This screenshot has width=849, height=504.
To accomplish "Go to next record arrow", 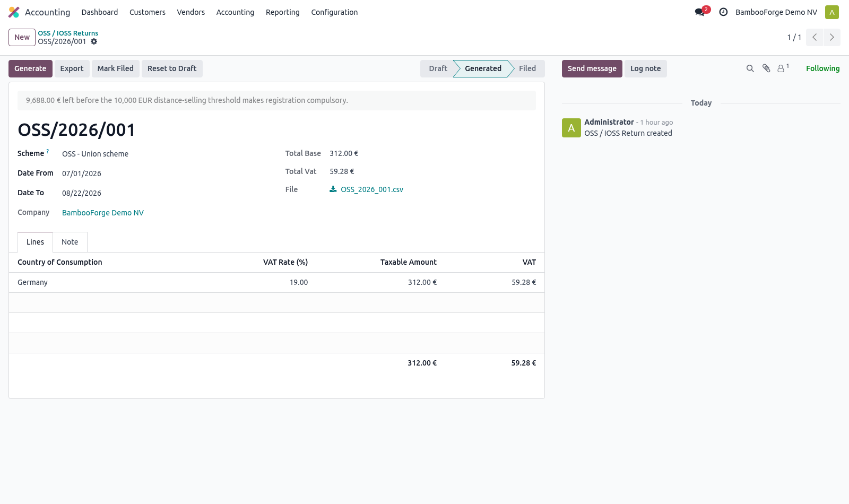I will click(832, 37).
